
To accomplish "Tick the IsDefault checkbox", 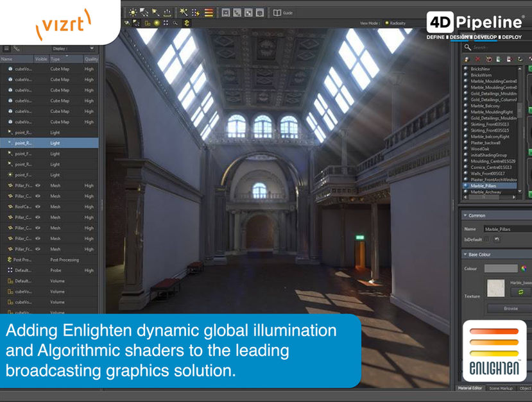I will pyautogui.click(x=487, y=239).
